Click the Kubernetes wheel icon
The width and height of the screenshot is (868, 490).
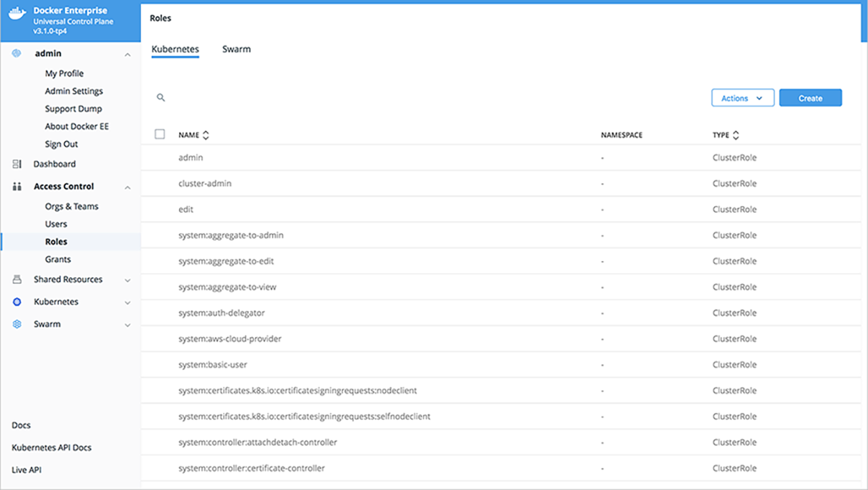tap(17, 302)
